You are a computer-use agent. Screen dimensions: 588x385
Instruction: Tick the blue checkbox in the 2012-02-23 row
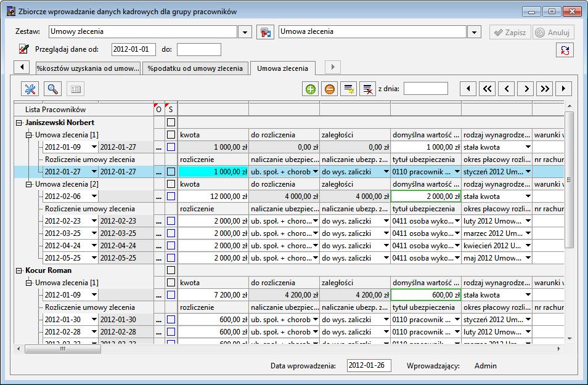pos(171,221)
